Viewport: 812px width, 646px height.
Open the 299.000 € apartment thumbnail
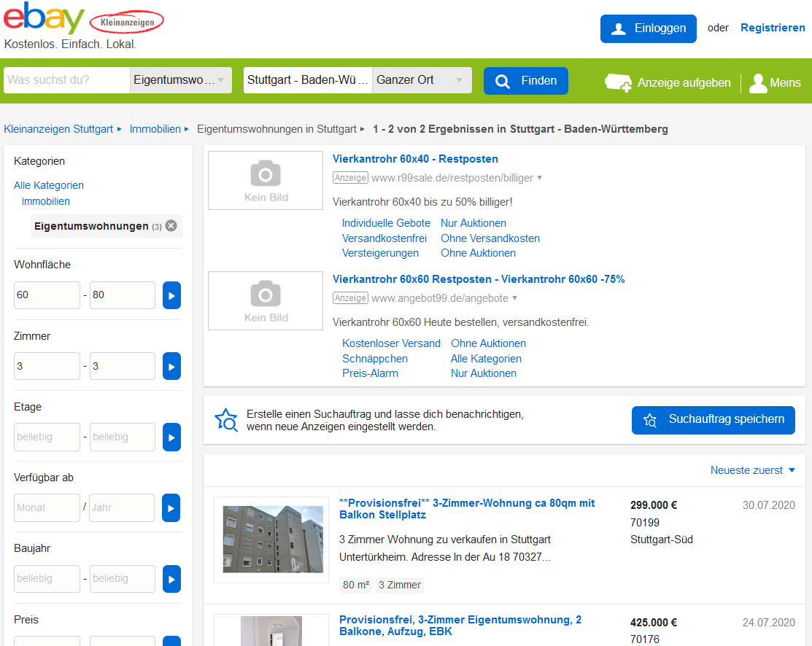coord(271,540)
